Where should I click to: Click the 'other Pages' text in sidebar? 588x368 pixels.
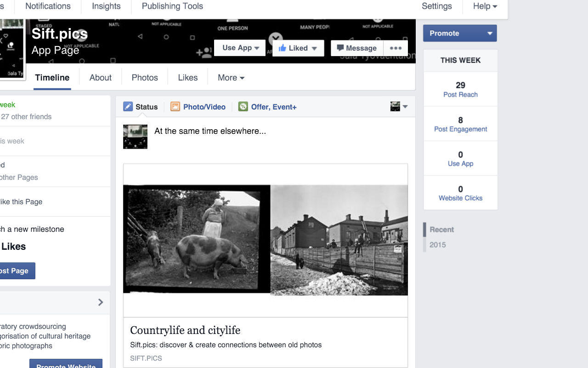19,178
